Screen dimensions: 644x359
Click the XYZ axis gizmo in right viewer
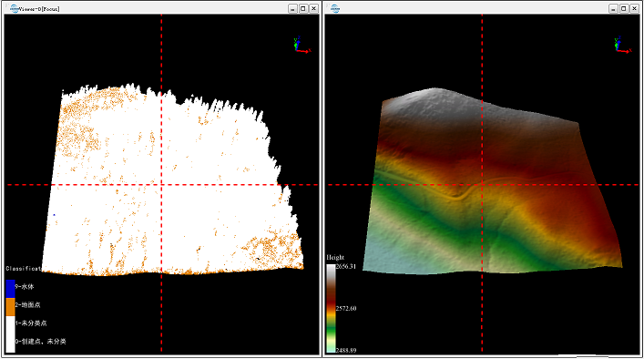coord(622,45)
